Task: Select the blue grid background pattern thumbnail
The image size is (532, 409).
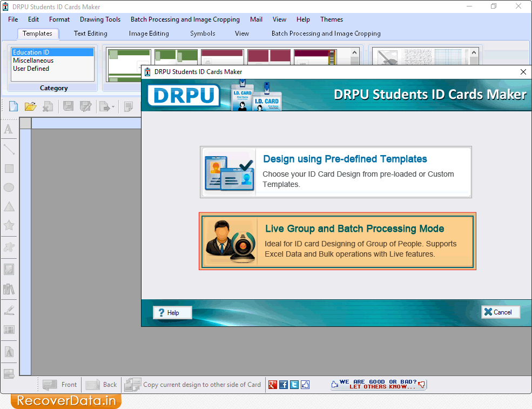Action: [448, 57]
